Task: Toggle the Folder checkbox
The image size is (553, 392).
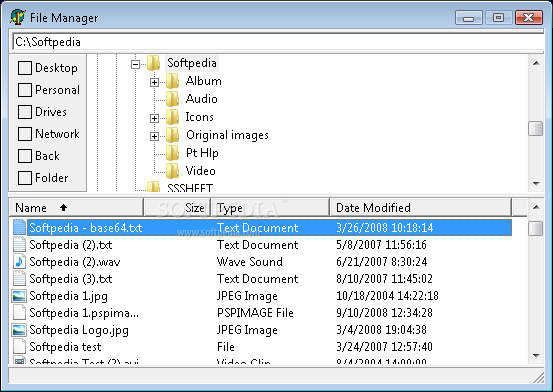Action: 25,178
